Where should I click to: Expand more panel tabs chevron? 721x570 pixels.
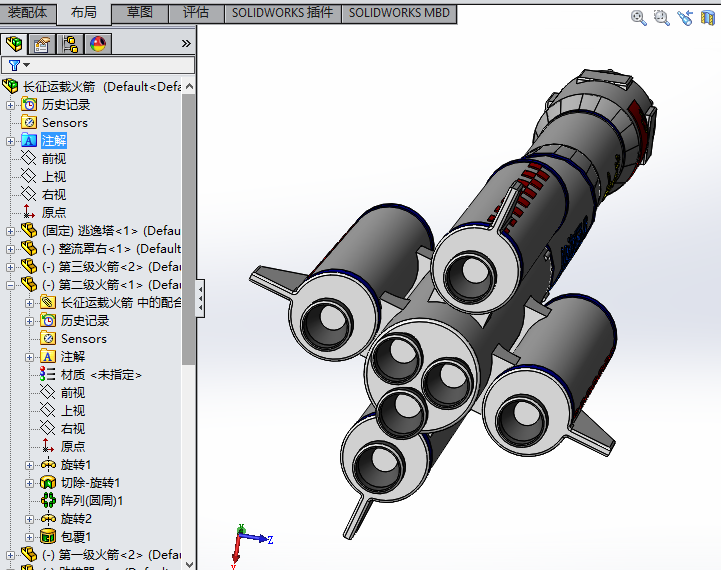pyautogui.click(x=186, y=44)
